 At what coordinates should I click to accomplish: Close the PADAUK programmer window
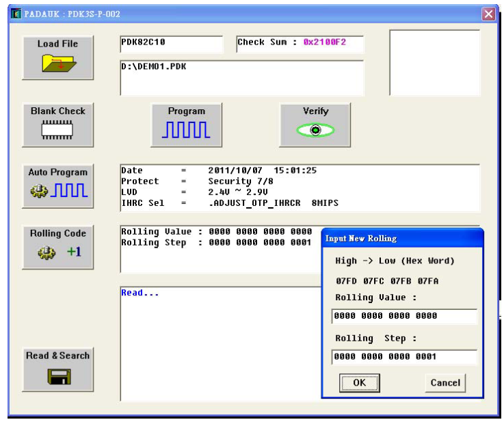(x=488, y=14)
